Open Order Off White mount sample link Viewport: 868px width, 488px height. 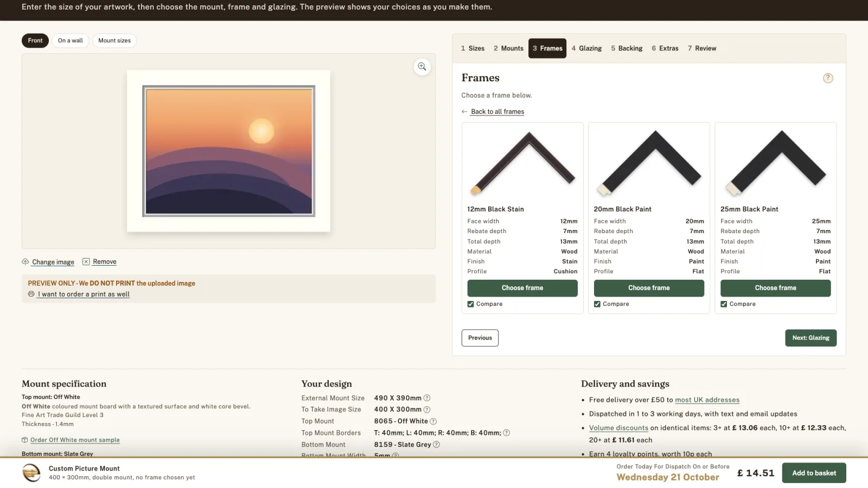coord(75,440)
